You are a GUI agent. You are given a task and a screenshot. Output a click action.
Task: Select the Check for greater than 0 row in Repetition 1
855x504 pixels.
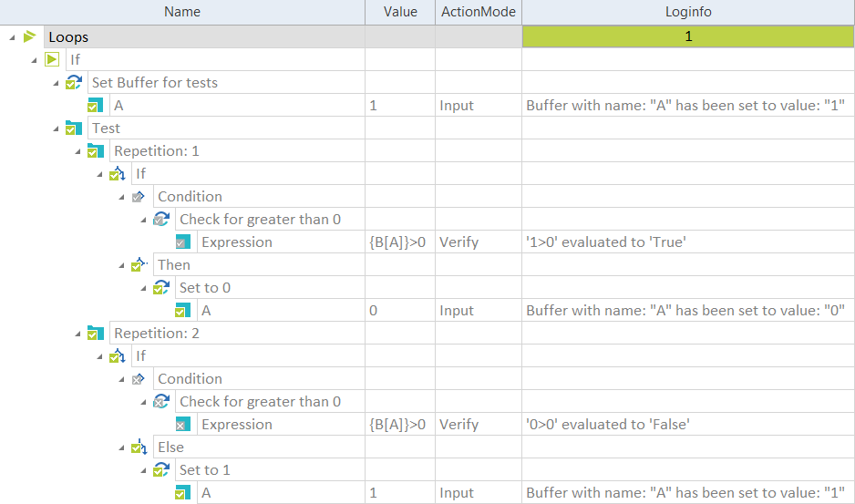click(260, 220)
